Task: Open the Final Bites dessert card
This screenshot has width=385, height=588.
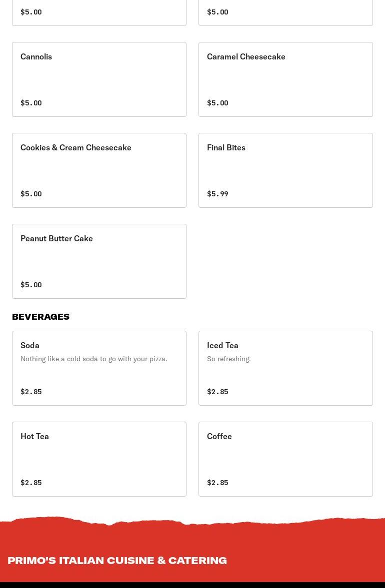Action: 285,170
